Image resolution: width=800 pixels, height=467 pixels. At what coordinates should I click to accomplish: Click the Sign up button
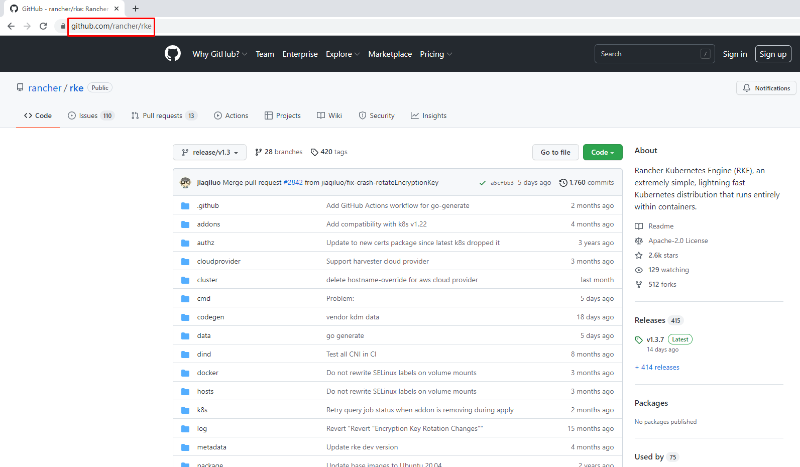(773, 54)
